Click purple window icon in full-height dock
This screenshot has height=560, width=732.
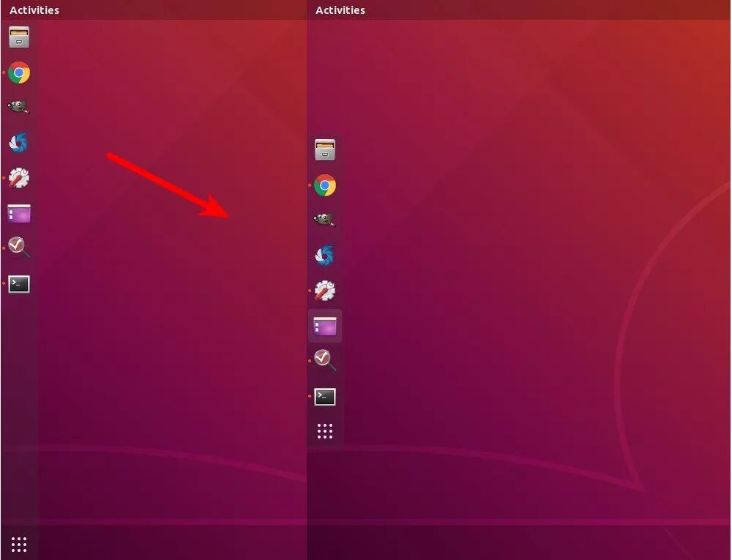[x=19, y=213]
